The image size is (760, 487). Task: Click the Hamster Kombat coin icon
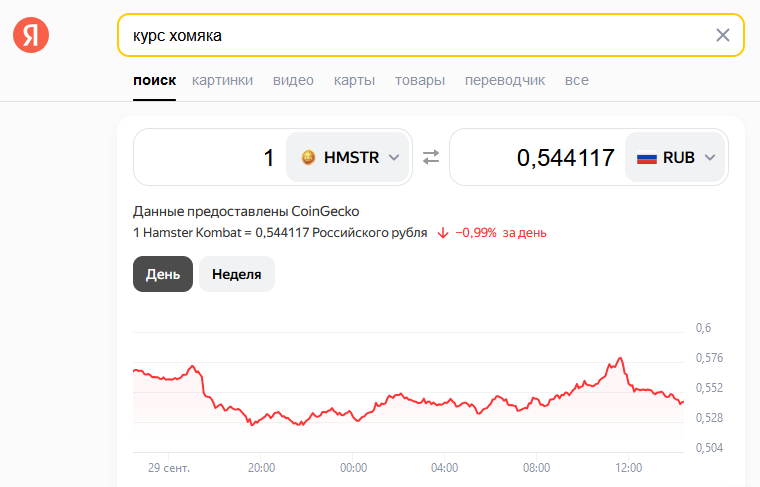(308, 157)
